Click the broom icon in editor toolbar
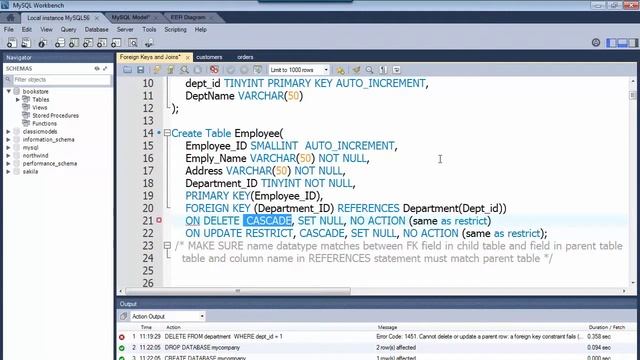 pos(356,70)
